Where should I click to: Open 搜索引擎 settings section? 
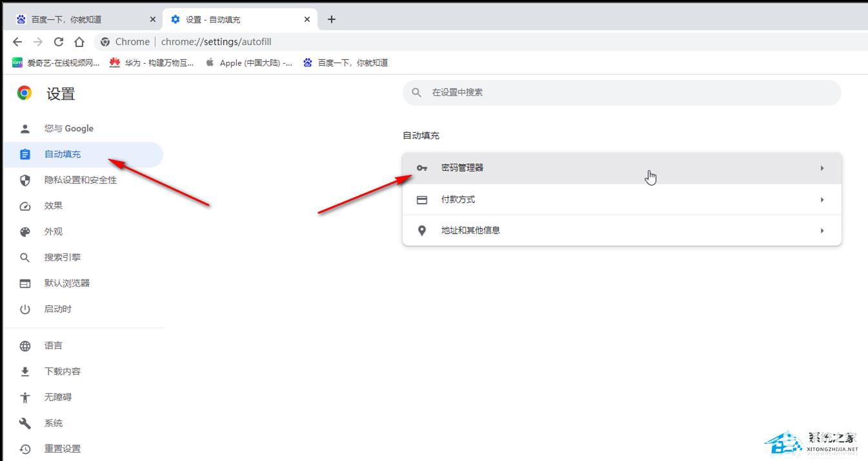[83, 258]
